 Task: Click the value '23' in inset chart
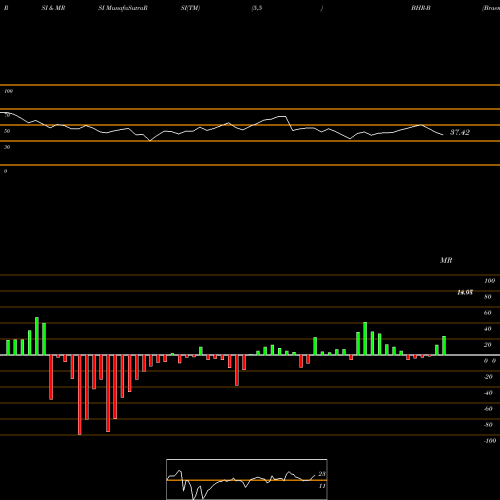click(x=322, y=474)
